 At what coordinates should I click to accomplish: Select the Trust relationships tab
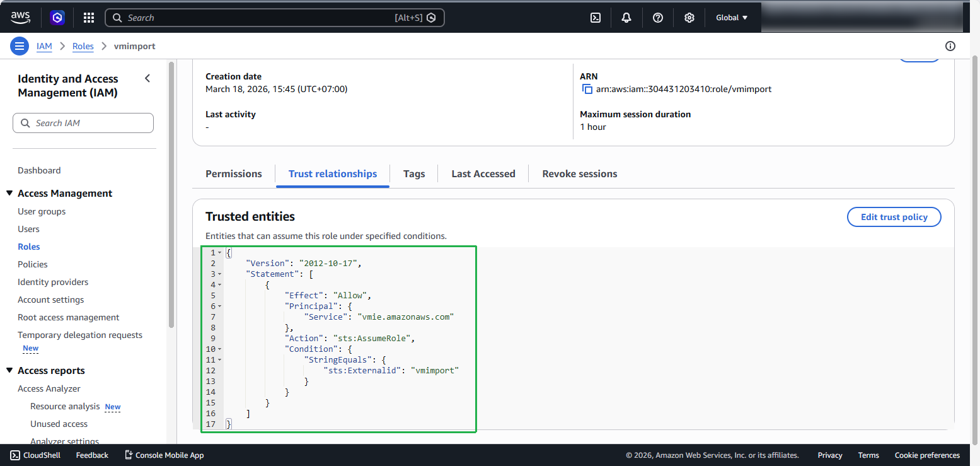point(333,174)
